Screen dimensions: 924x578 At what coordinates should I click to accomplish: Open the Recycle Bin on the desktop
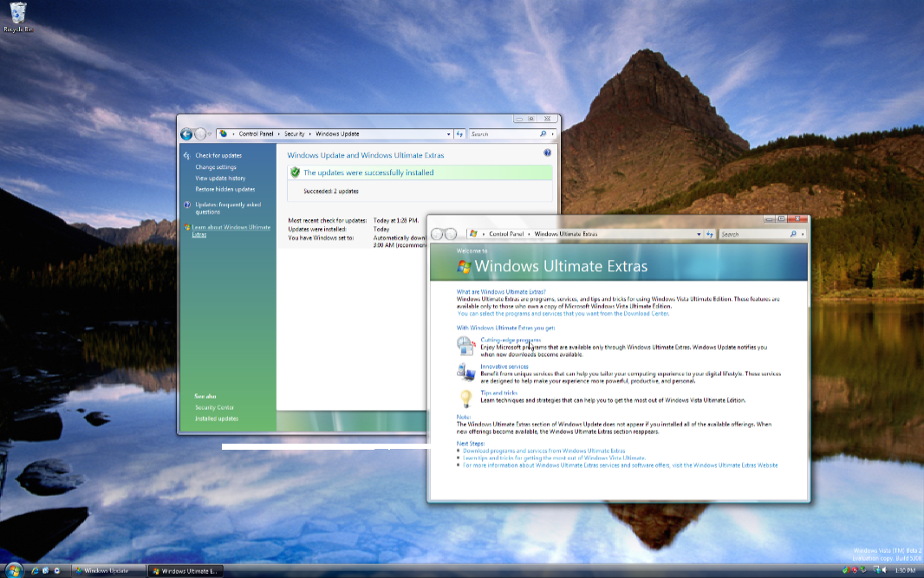click(16, 15)
